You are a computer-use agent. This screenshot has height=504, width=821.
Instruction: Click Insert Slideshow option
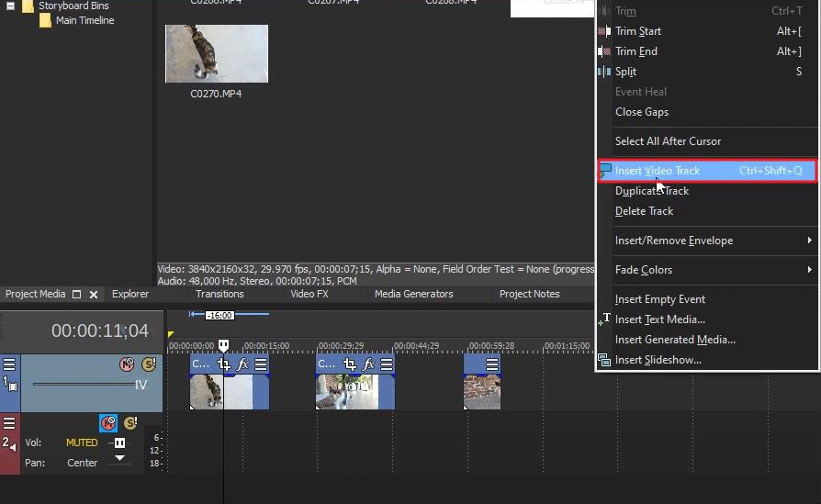[x=708, y=360]
